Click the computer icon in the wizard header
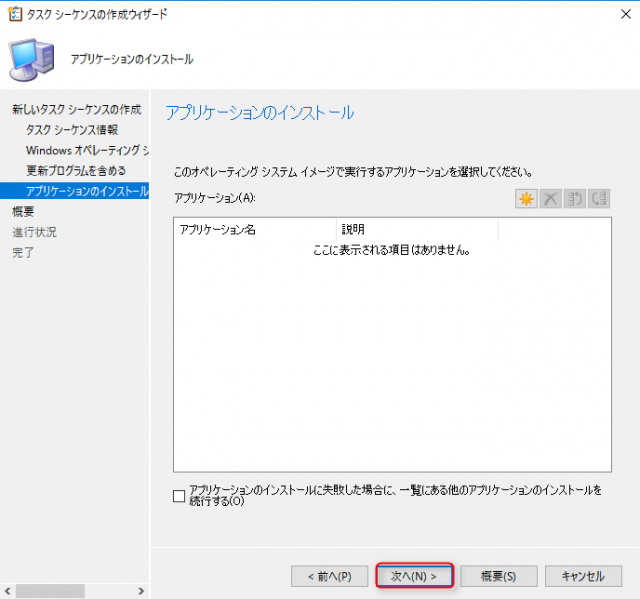Image resolution: width=640 pixels, height=599 pixels. 32,58
